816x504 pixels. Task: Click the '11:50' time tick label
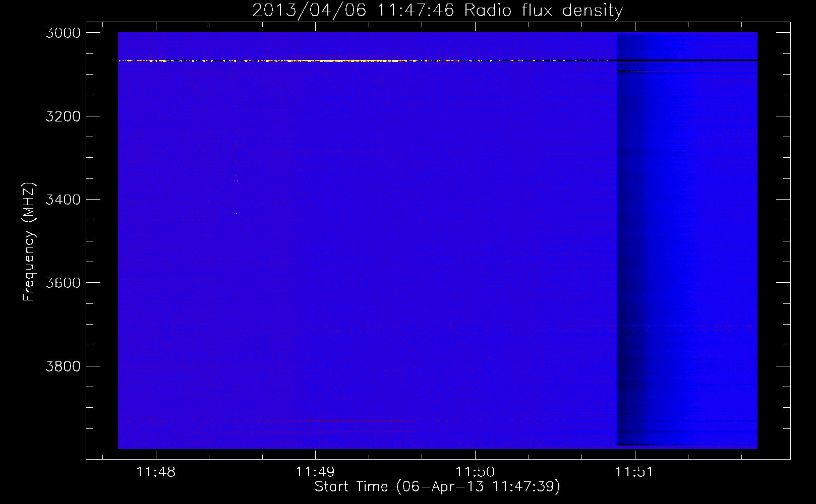(475, 472)
